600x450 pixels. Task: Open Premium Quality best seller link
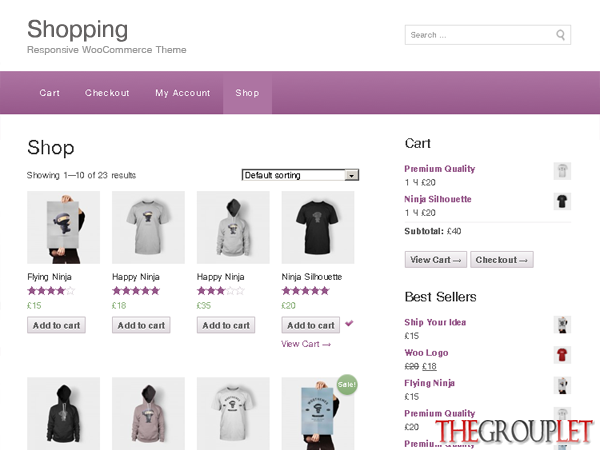(x=440, y=413)
